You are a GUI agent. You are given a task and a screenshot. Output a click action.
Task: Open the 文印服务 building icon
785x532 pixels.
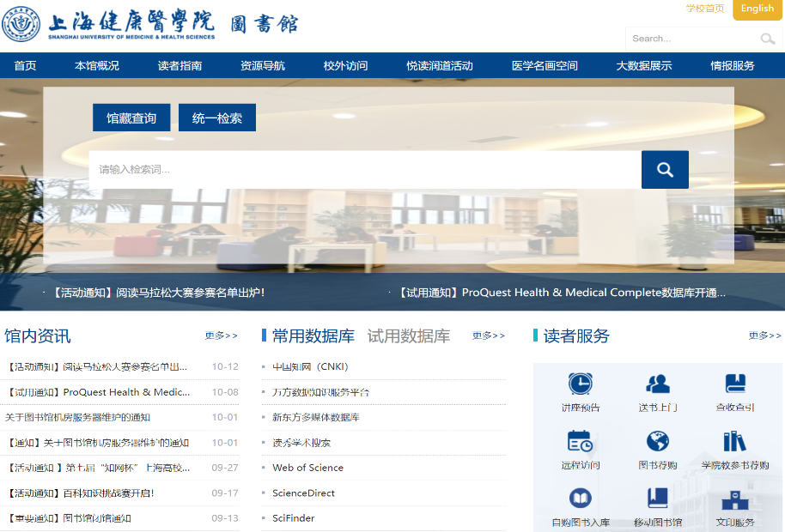pyautogui.click(x=735, y=499)
